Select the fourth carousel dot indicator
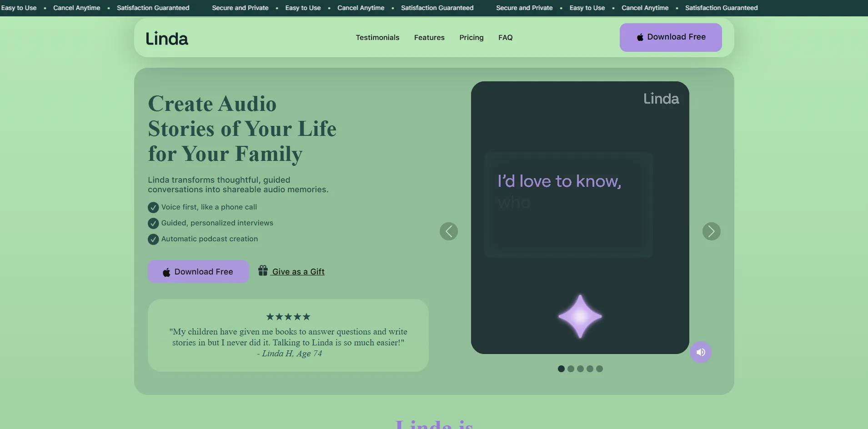 pyautogui.click(x=590, y=369)
